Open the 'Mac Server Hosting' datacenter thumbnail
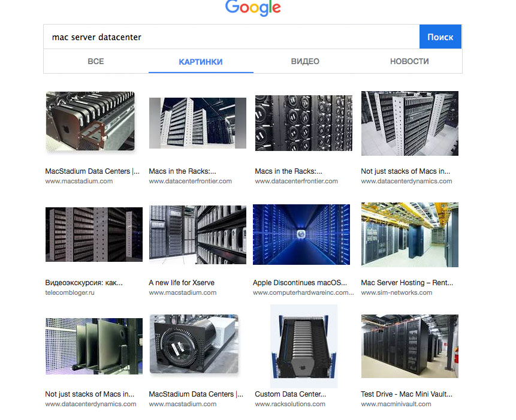 (x=410, y=234)
